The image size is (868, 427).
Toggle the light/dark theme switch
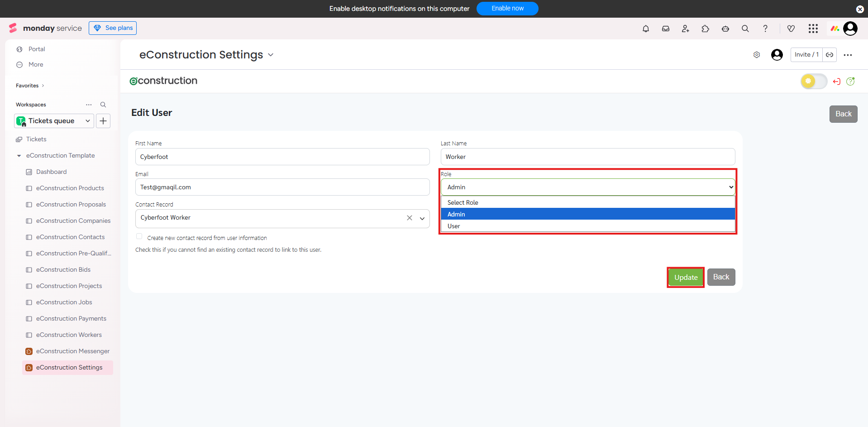tap(813, 82)
